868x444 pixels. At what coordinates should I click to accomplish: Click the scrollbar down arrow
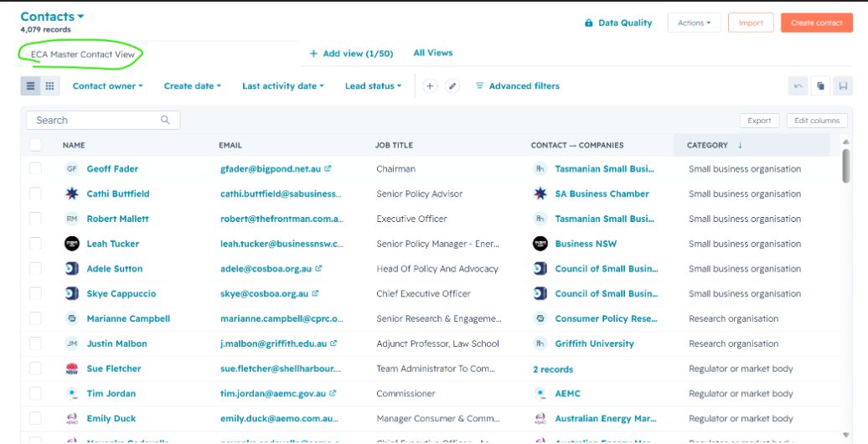[x=846, y=435]
